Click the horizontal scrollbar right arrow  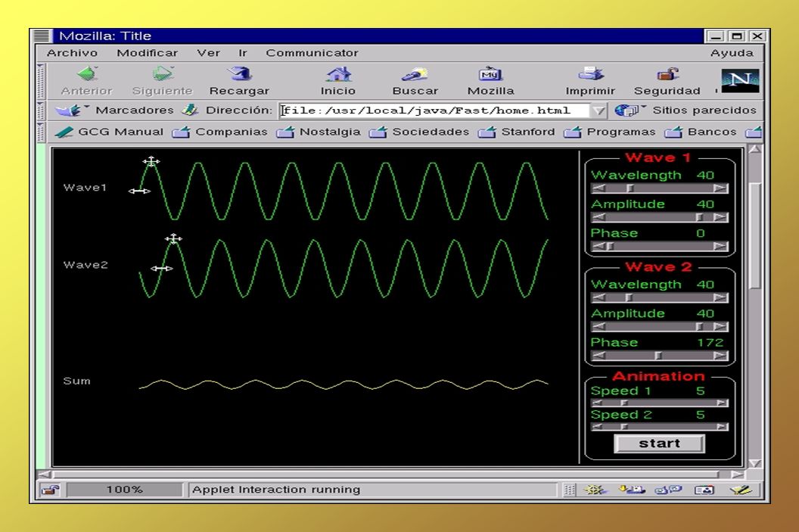coord(738,475)
